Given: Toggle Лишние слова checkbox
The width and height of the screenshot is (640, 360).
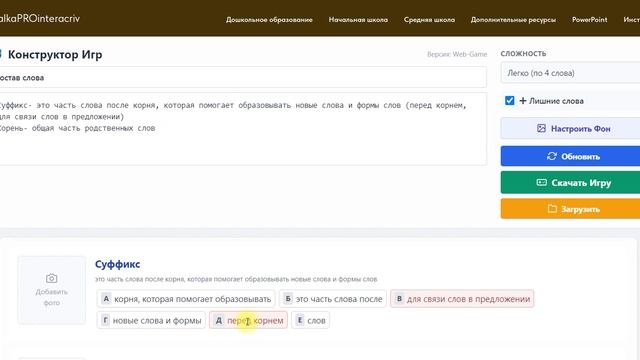Looking at the screenshot, I should point(509,100).
